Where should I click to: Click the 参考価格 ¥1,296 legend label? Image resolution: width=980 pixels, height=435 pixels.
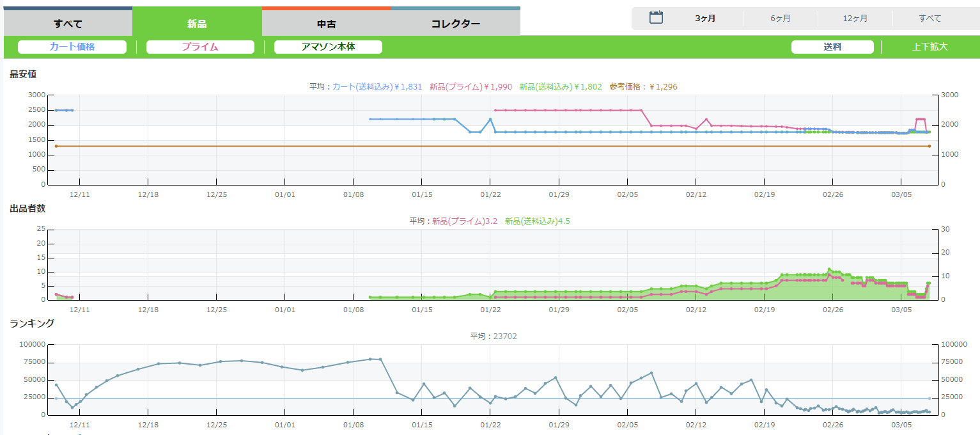coord(643,87)
